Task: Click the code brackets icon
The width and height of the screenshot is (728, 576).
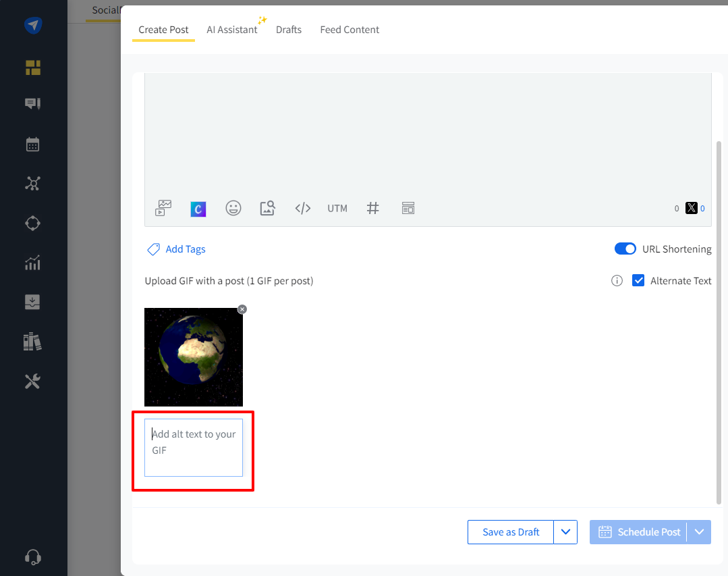Action: click(303, 208)
